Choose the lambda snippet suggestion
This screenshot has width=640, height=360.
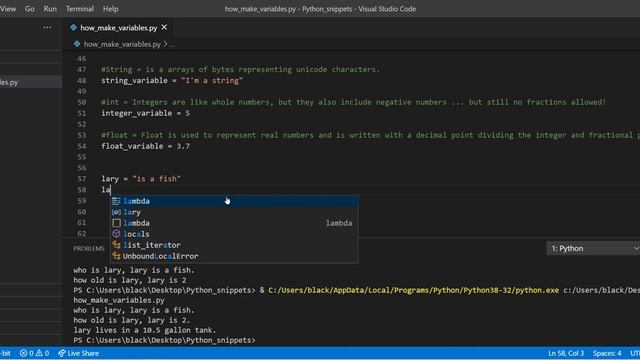(234, 223)
